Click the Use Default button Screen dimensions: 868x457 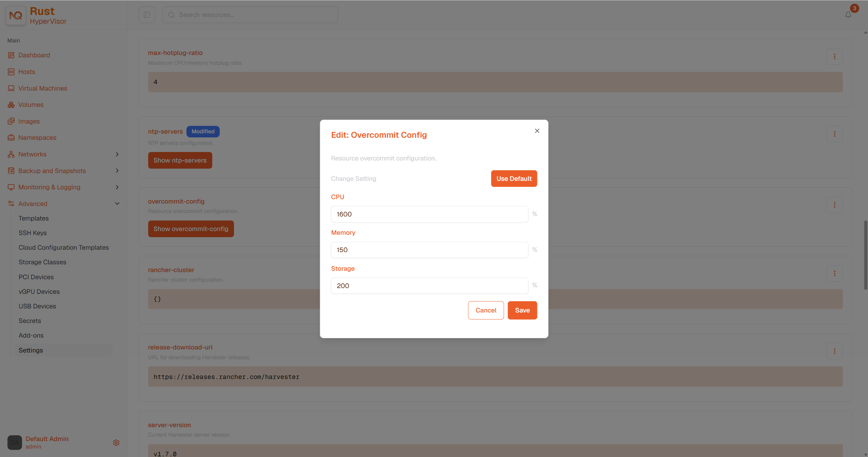tap(514, 179)
